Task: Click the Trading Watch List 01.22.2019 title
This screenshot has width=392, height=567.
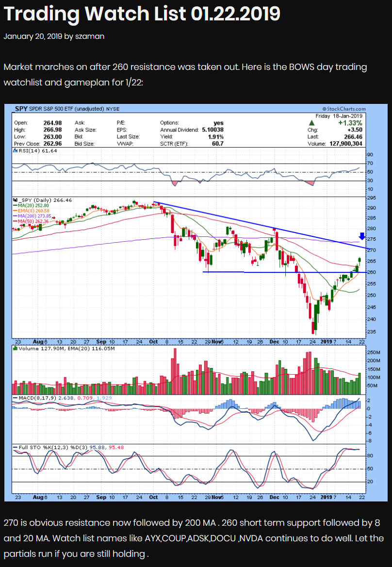Action: pyautogui.click(x=142, y=14)
